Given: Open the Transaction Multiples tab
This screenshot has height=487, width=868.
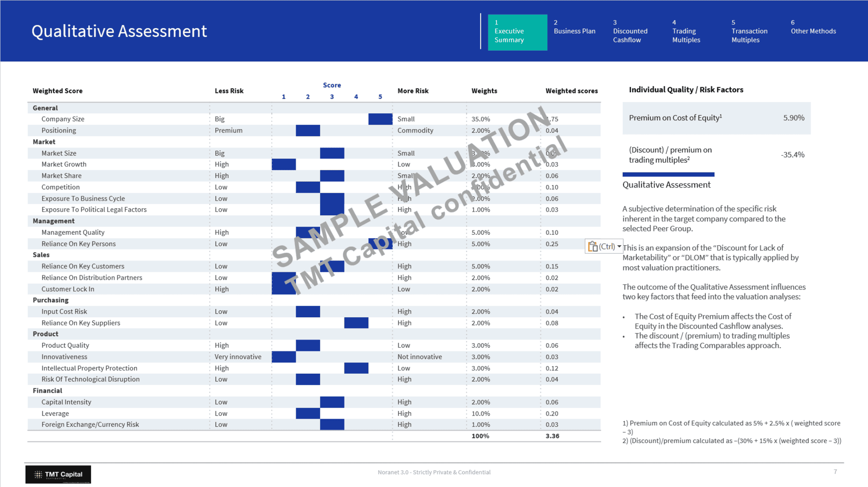Looking at the screenshot, I should coord(749,32).
